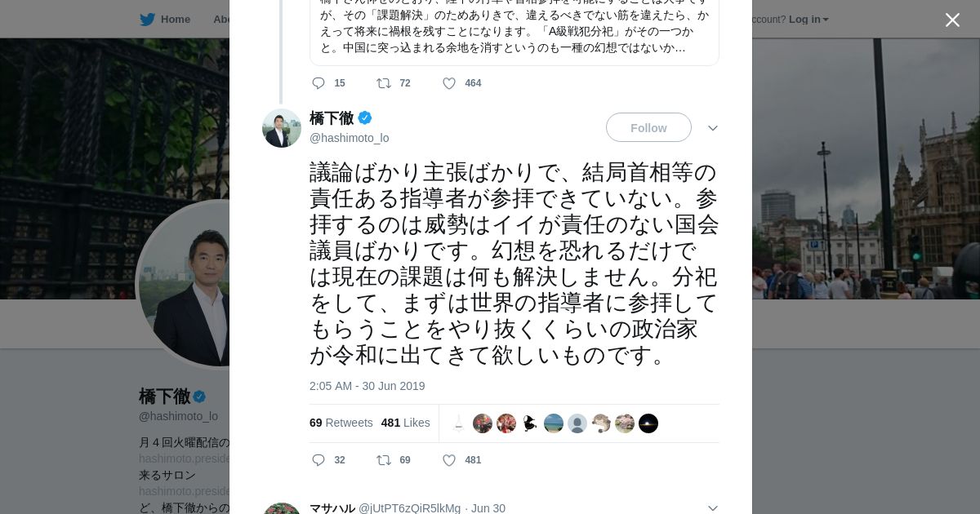This screenshot has width=980, height=514.
Task: Open options chevron on マサハル reply
Action: pos(713,507)
